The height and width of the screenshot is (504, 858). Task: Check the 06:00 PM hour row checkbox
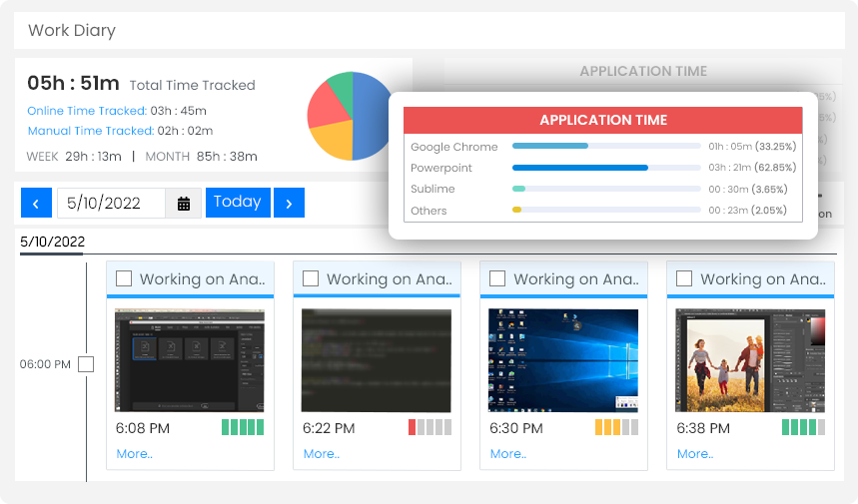pos(86,364)
